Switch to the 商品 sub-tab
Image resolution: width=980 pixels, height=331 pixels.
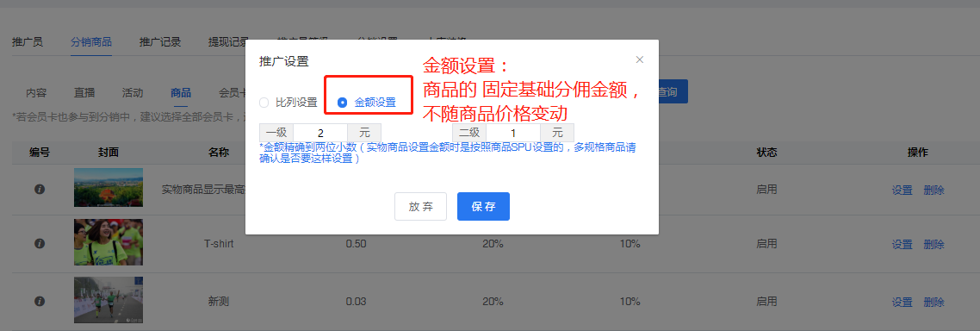[181, 92]
